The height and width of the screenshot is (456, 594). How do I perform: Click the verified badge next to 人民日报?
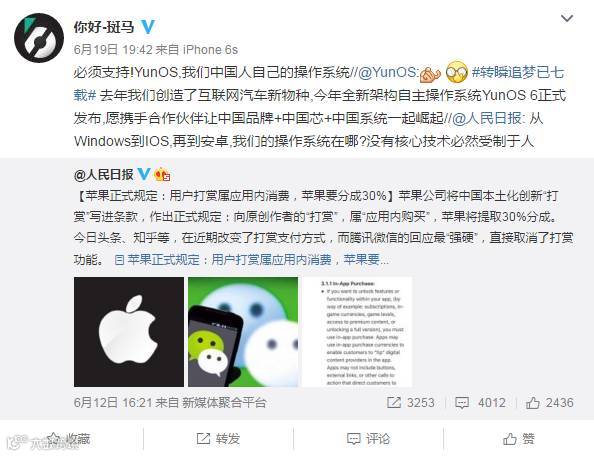click(144, 174)
